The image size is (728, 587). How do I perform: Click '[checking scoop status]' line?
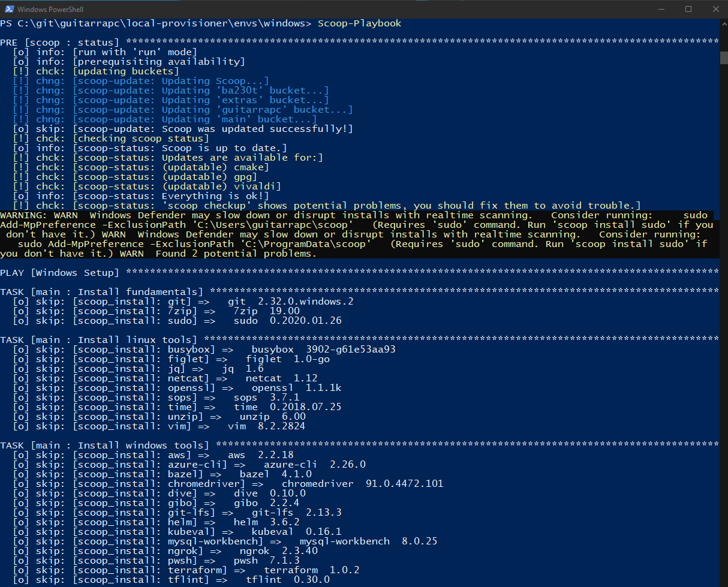111,139
